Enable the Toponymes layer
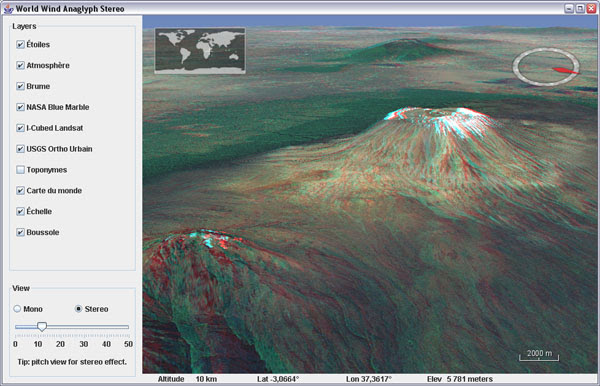 pyautogui.click(x=20, y=169)
